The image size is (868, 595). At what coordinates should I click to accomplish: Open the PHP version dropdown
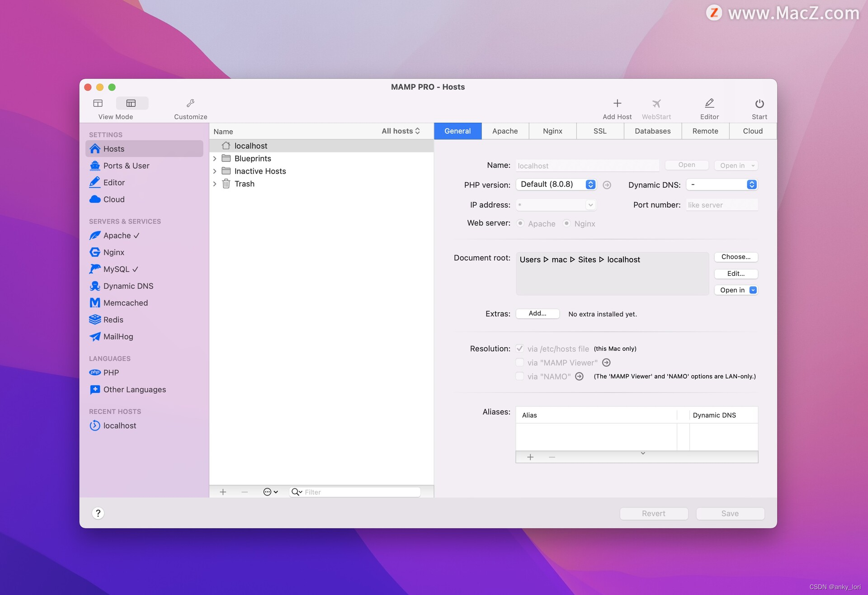click(590, 184)
